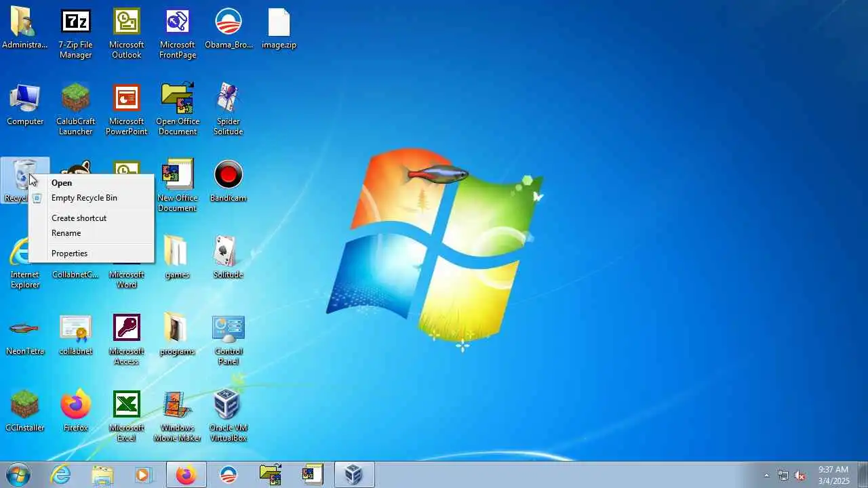Select the Windows Movie Maker desktop icon
This screenshot has height=488, width=868.
point(178,416)
